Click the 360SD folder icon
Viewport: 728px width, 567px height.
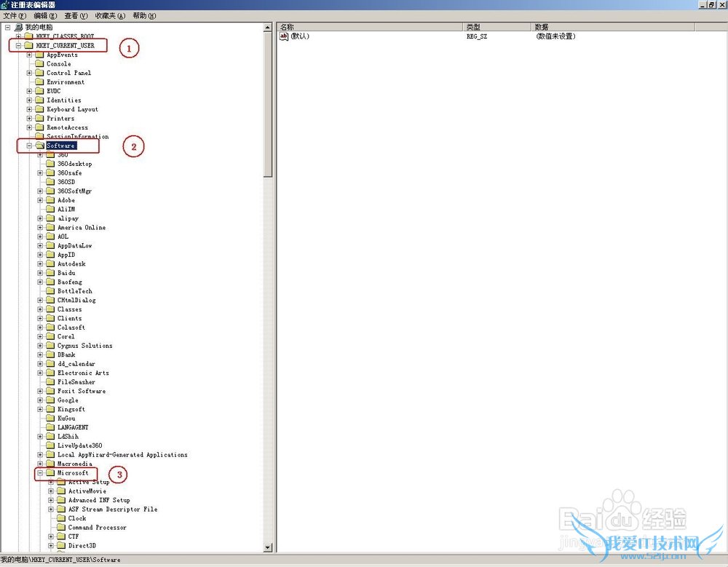tap(50, 182)
